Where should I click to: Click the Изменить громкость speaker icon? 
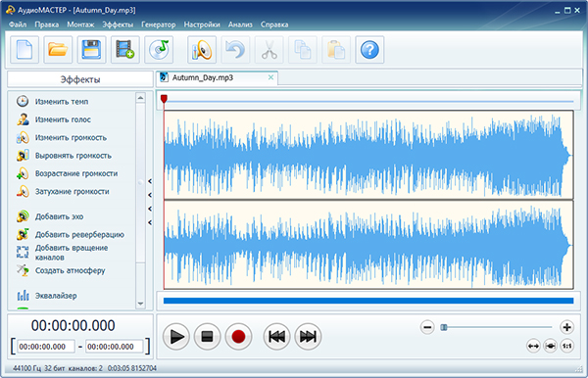(23, 137)
